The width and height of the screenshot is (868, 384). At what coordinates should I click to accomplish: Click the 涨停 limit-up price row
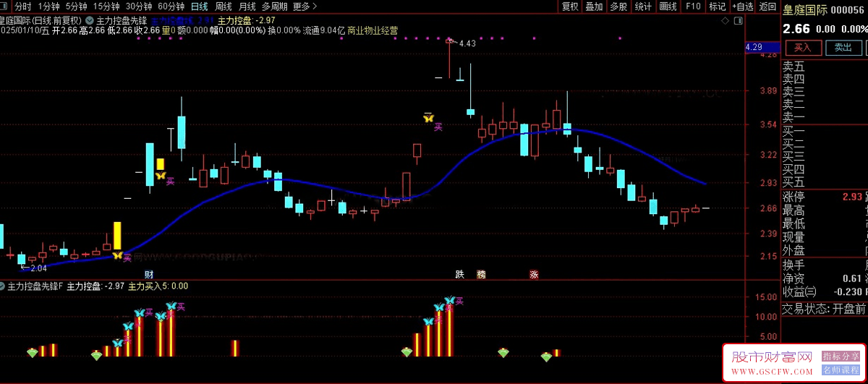pos(825,197)
